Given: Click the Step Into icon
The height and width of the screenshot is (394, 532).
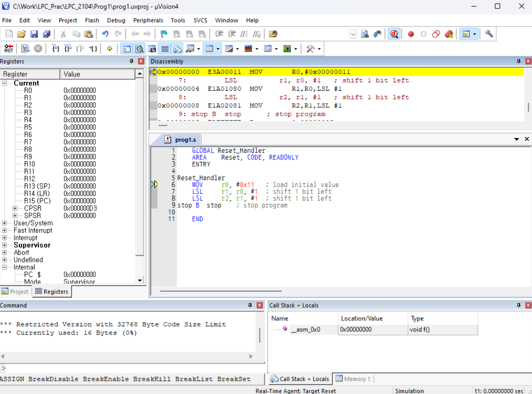Looking at the screenshot, I should coord(56,49).
